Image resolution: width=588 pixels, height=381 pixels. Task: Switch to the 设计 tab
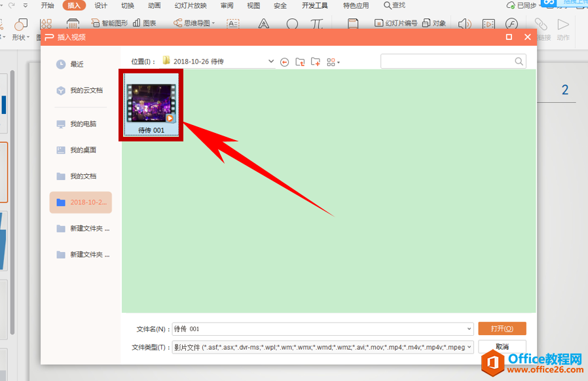coord(100,5)
